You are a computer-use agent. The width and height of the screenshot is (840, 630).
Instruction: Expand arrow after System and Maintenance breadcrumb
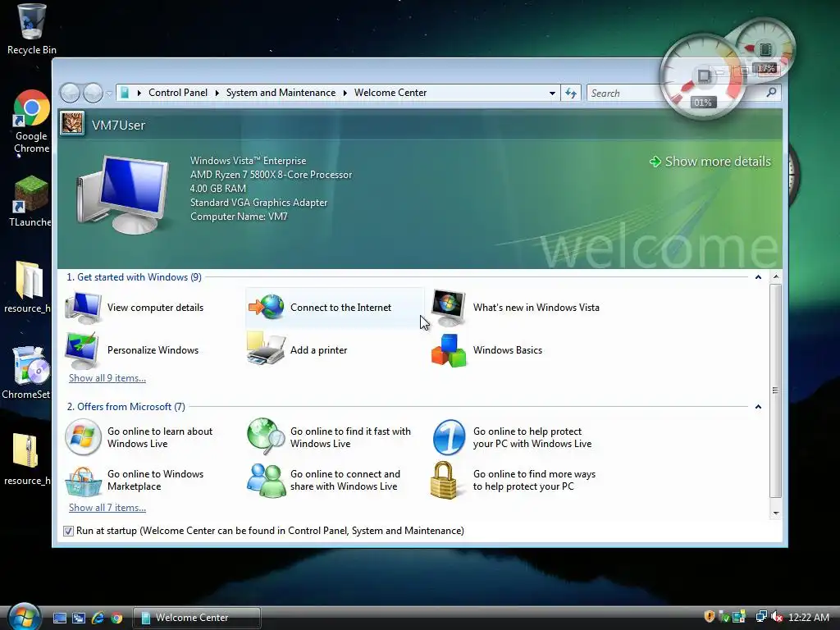point(345,93)
